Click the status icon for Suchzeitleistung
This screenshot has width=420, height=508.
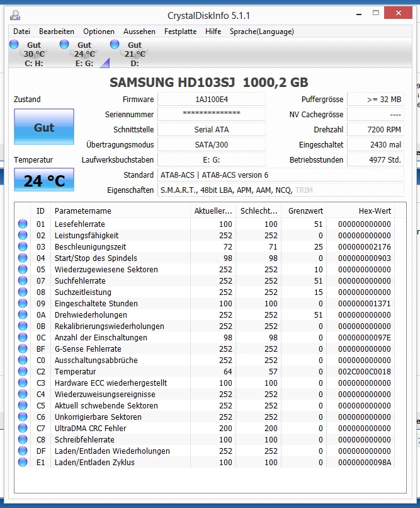(23, 292)
